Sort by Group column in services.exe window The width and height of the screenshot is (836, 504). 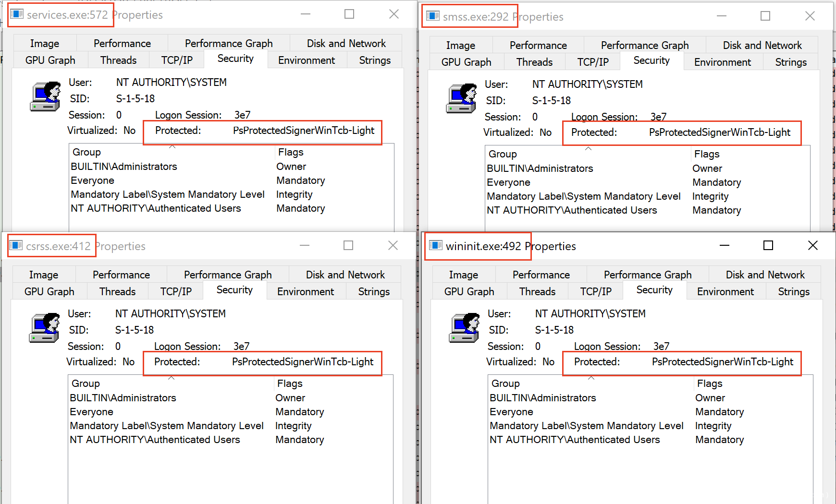[x=172, y=152]
